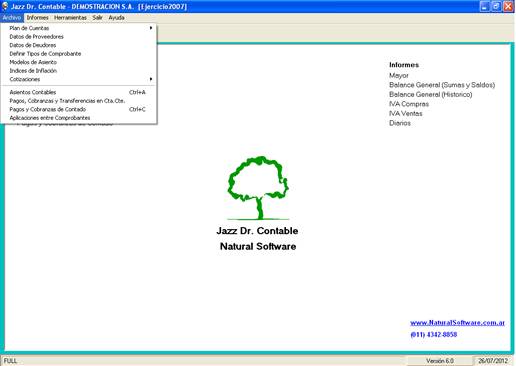This screenshot has height=366, width=516.
Task: Expand the Cotizaciones submenu arrow
Action: point(151,79)
